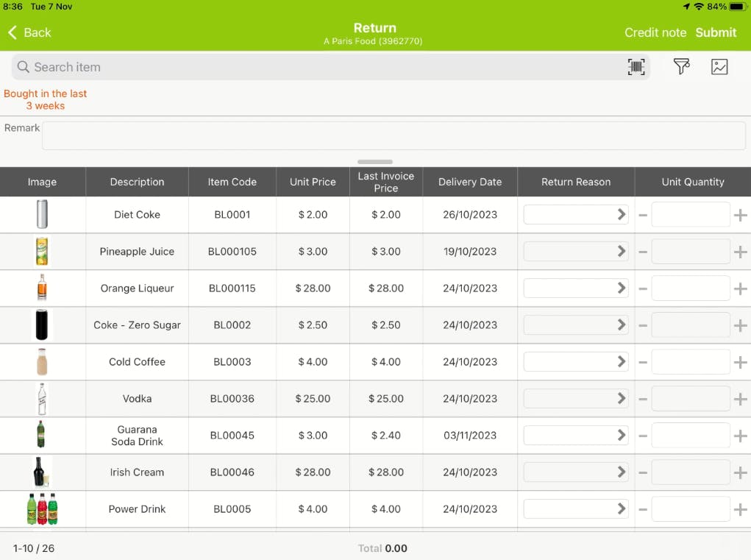The width and height of the screenshot is (751, 560).
Task: Click the Diet Coke unit quantity field
Action: [691, 215]
